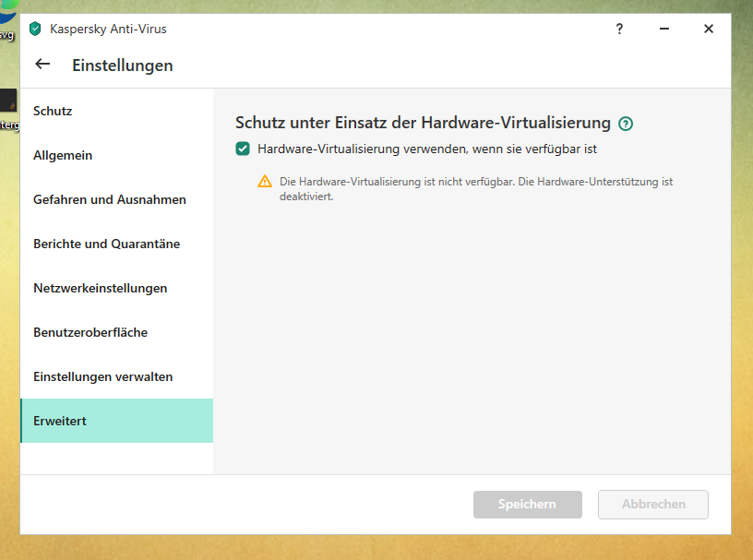Switch to Berichte und Quarantäne
The height and width of the screenshot is (560, 753).
click(116, 244)
